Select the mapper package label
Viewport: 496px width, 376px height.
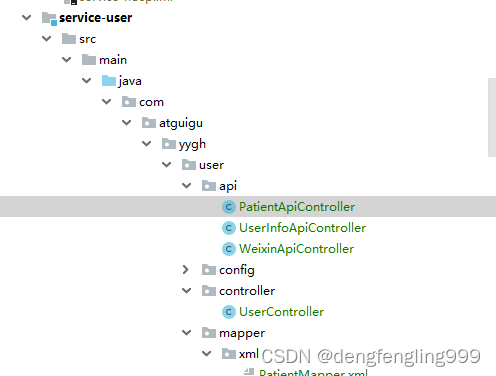point(242,333)
